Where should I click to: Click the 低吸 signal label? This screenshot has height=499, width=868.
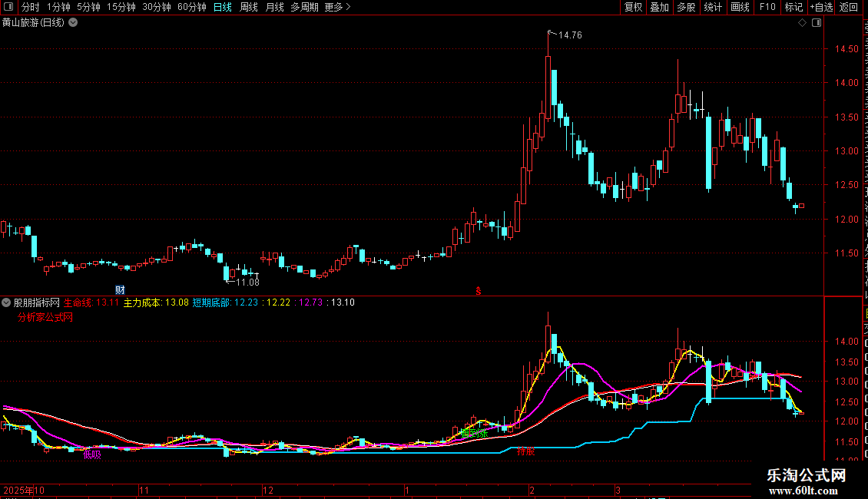tap(92, 455)
